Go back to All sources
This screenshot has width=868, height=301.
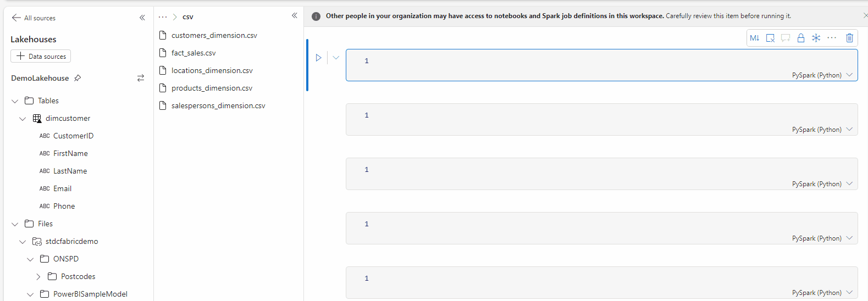(34, 18)
